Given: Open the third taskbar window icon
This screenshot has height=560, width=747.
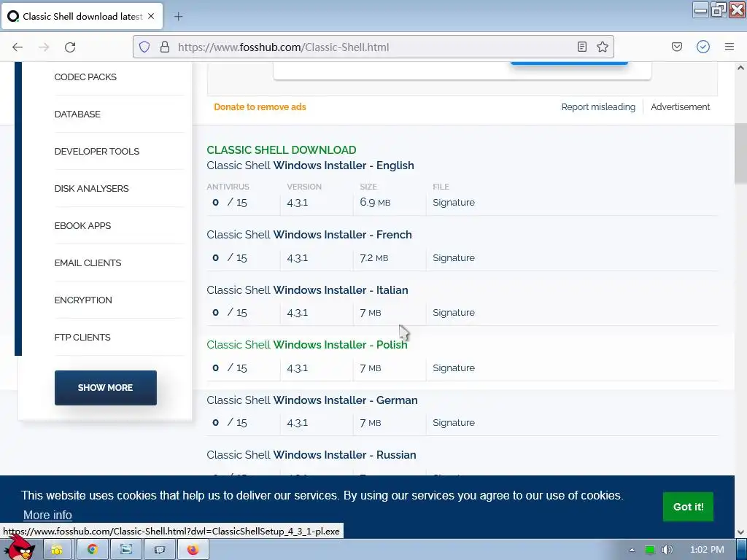Looking at the screenshot, I should tap(125, 550).
